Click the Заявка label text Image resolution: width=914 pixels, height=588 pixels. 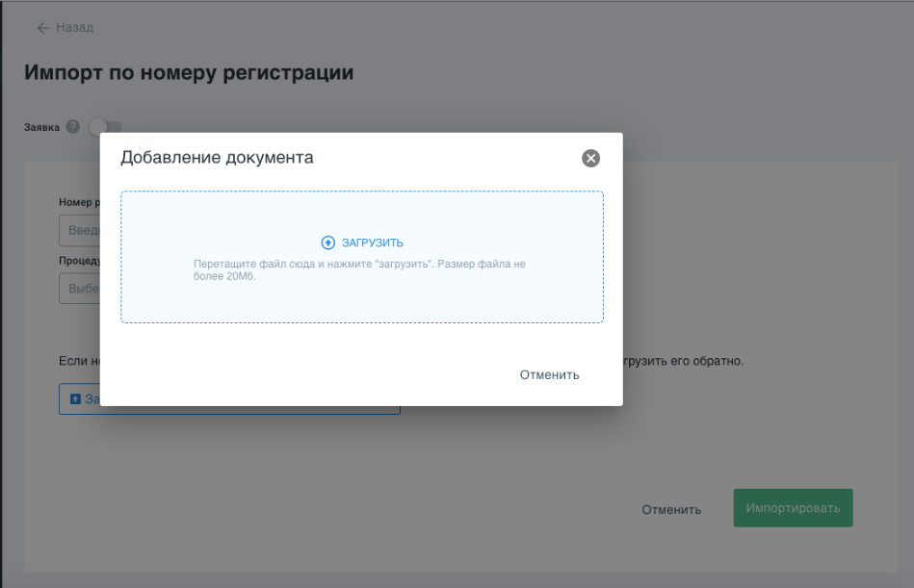(x=41, y=127)
